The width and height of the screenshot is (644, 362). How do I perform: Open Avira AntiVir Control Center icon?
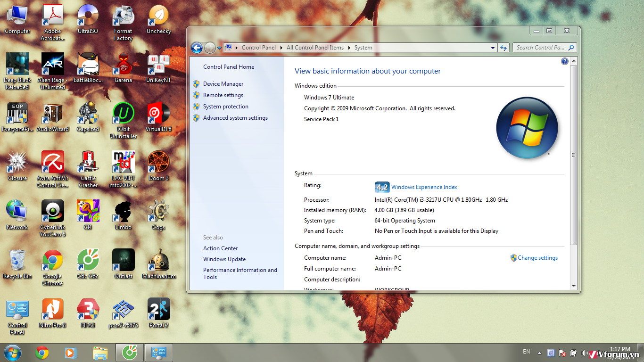(x=53, y=169)
